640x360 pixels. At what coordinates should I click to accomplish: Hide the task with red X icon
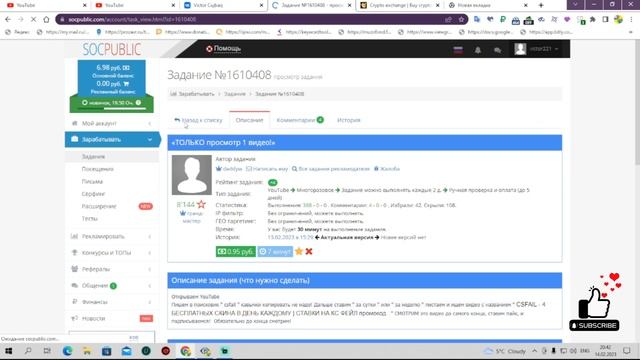[x=309, y=251]
